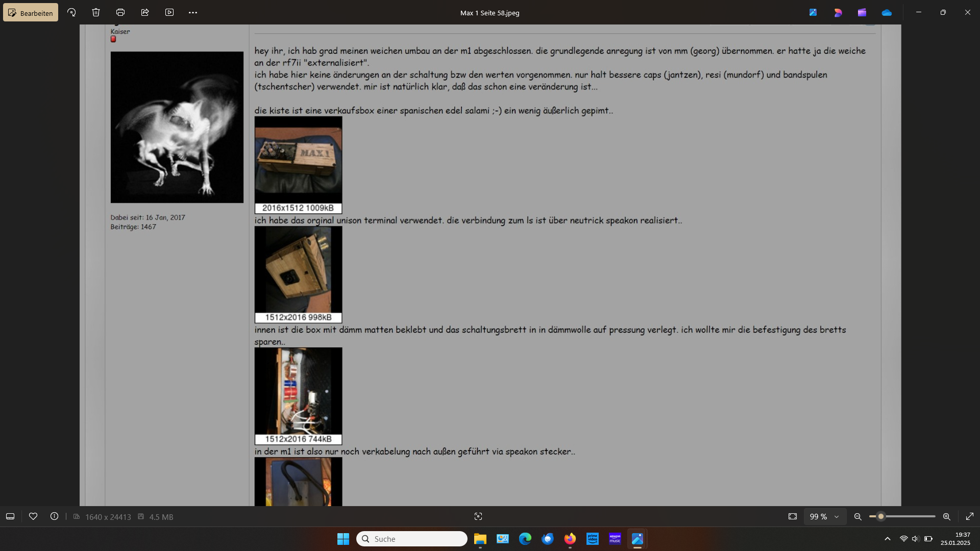Click the 1512x2016 998kB box terminal thumbnail
Image resolution: width=980 pixels, height=551 pixels.
click(299, 269)
